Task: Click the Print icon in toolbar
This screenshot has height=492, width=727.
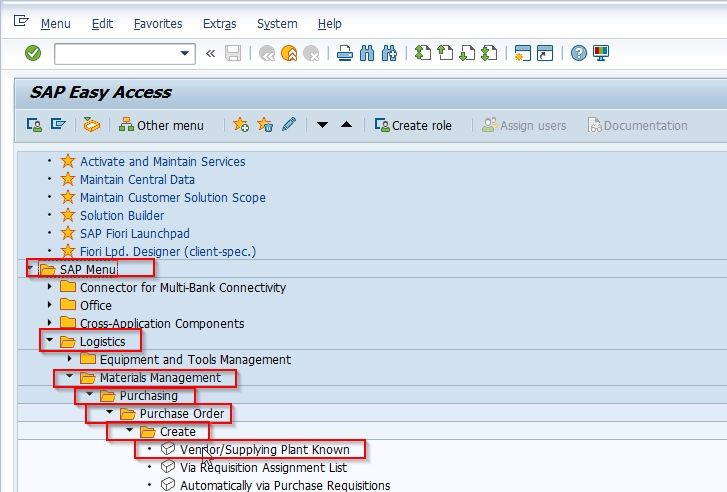Action: tap(344, 54)
